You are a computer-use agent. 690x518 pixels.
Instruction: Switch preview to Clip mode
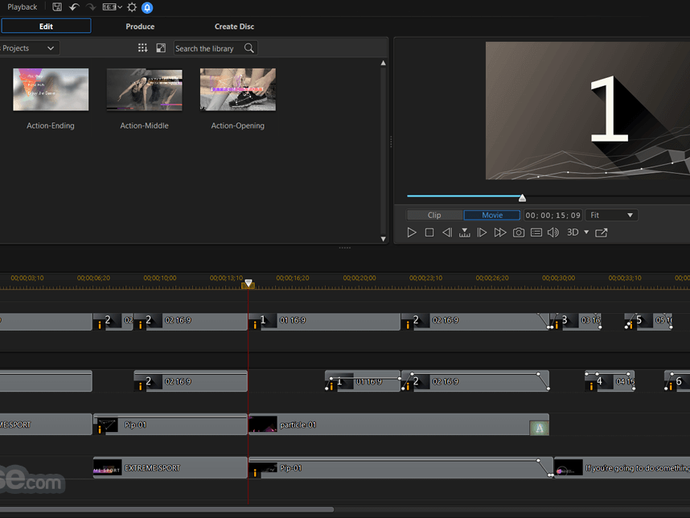pos(434,215)
